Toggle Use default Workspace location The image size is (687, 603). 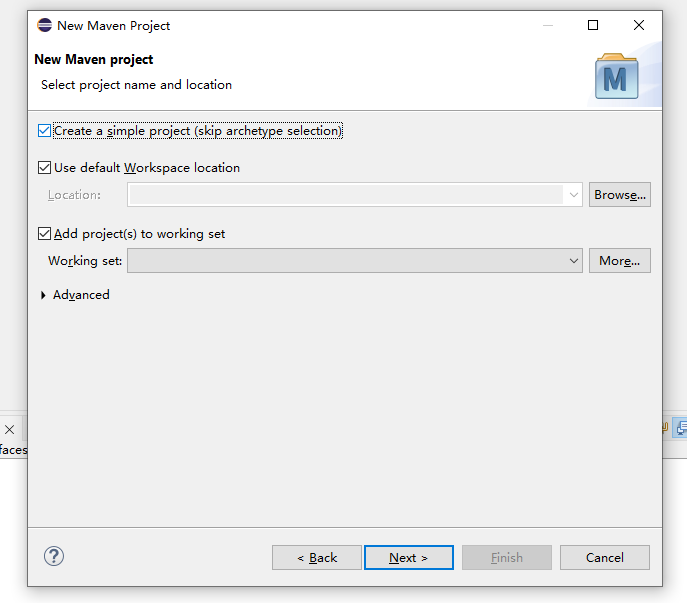coord(44,167)
